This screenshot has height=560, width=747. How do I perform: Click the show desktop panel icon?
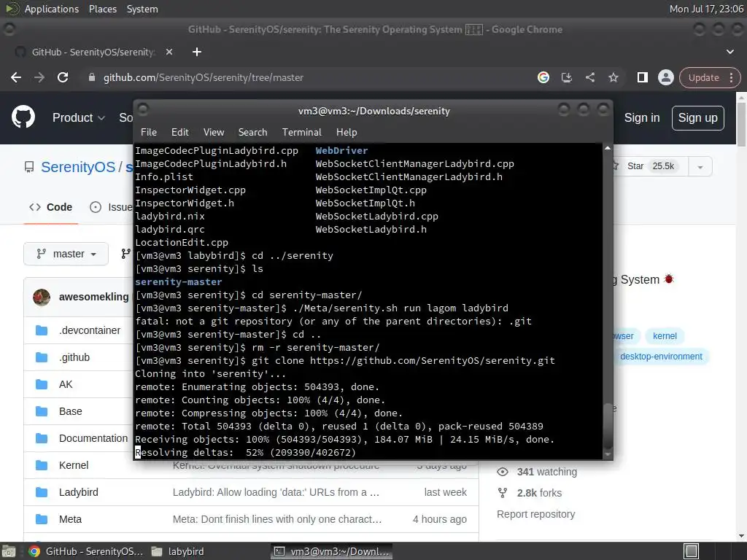point(9,551)
